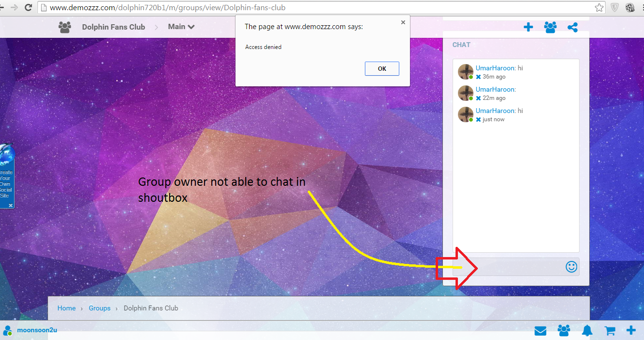Click the film reel extension icon
This screenshot has height=340, width=644.
click(x=629, y=7)
